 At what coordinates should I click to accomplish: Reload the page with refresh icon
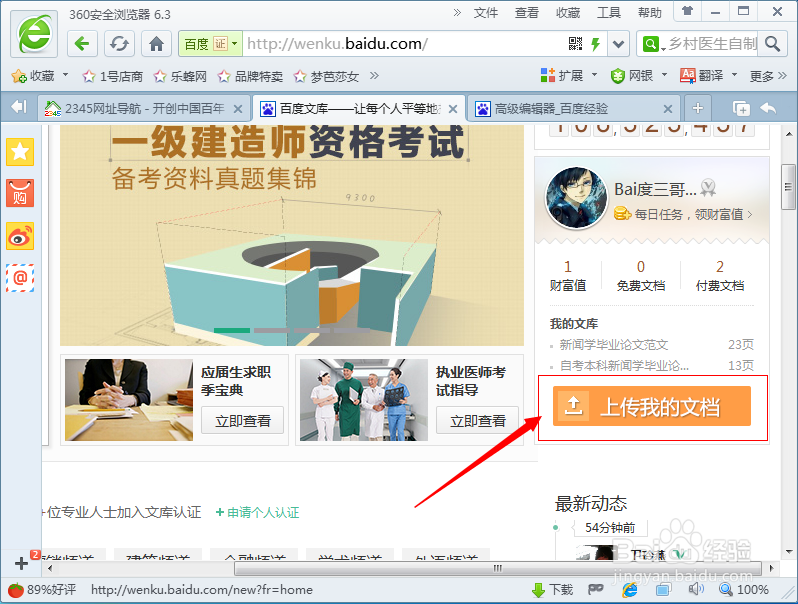coord(119,44)
